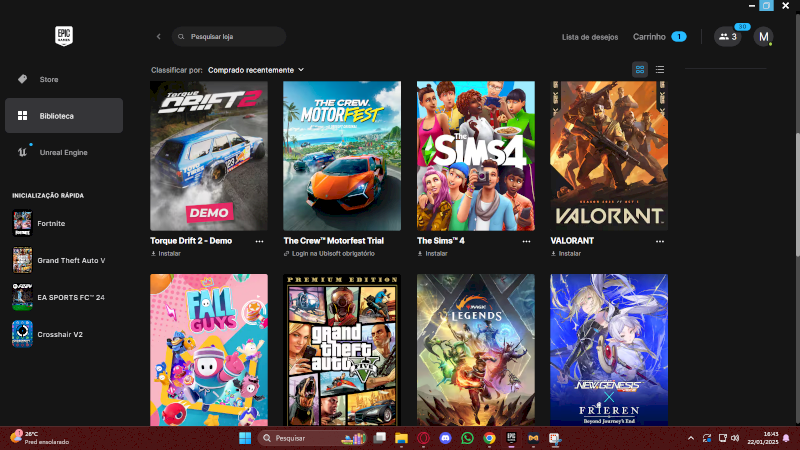The width and height of the screenshot is (800, 450).
Task: Click the VALORANT title text
Action: tap(572, 241)
